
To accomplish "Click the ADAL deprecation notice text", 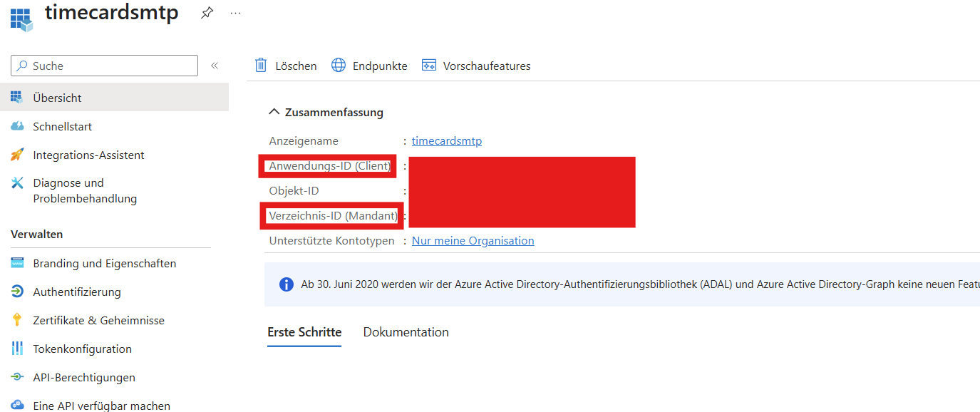I will (640, 284).
